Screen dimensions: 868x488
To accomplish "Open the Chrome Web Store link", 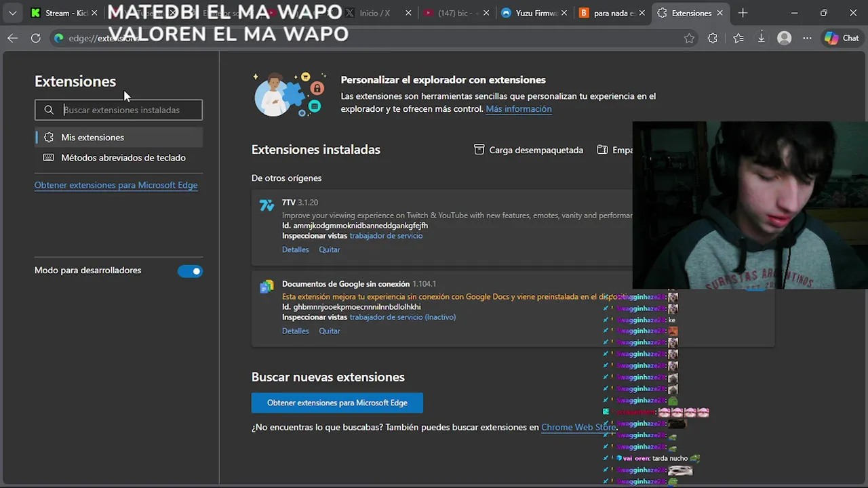I will 578,427.
